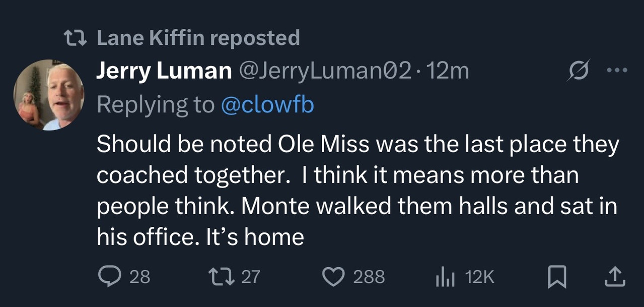Click the 28 replies count
Image resolution: width=644 pixels, height=307 pixels.
pos(139,277)
